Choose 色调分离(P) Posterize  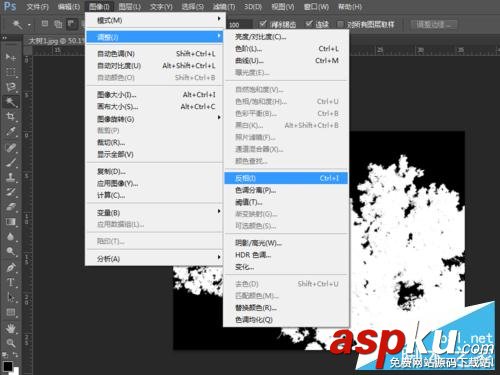tap(286, 190)
